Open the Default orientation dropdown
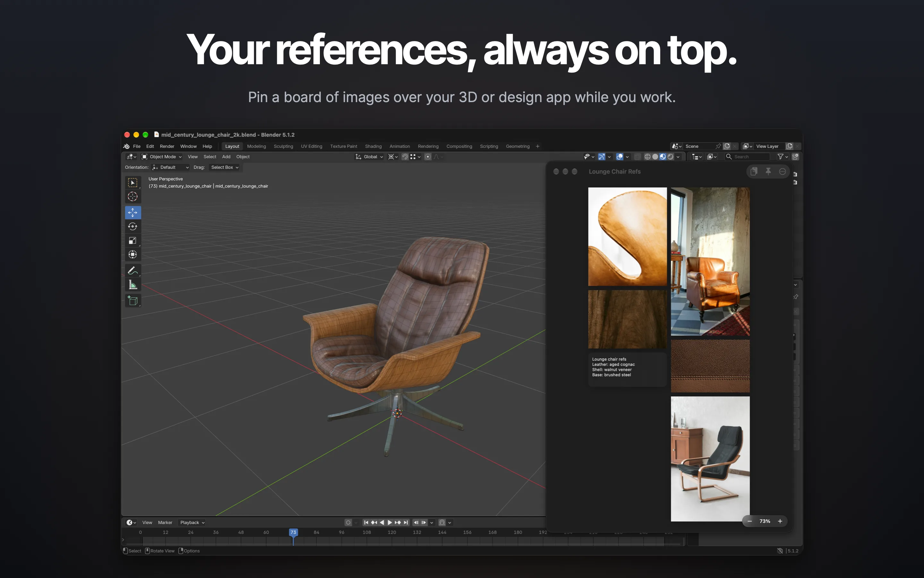 click(x=171, y=167)
